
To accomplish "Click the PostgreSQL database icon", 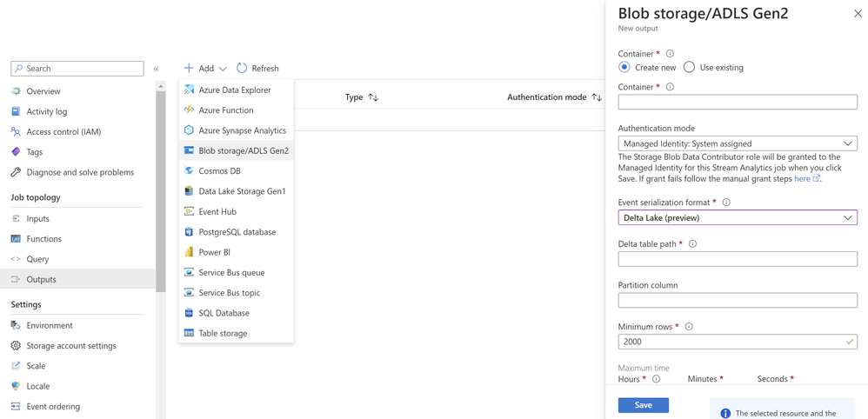I will pyautogui.click(x=190, y=232).
